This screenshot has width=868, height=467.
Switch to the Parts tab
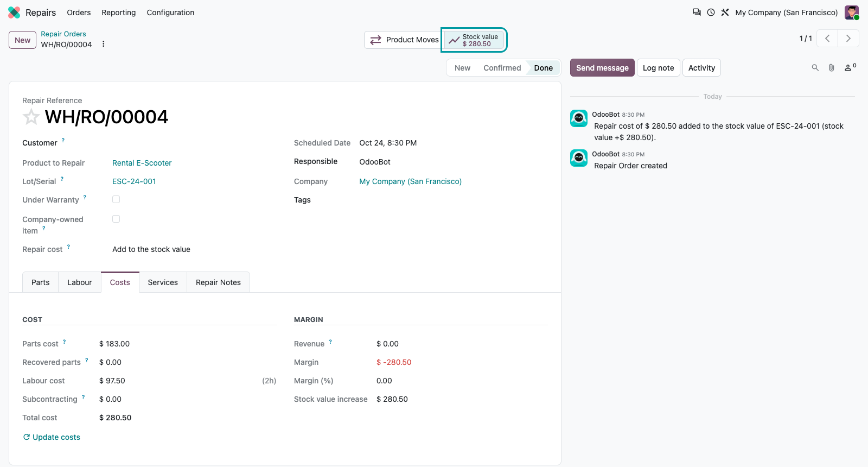click(x=40, y=282)
